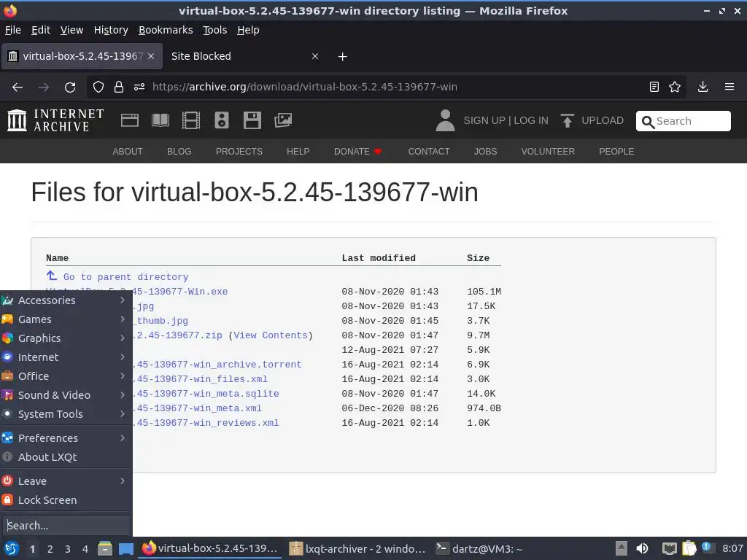
Task: Click the Firefox address bar URL
Action: [305, 87]
